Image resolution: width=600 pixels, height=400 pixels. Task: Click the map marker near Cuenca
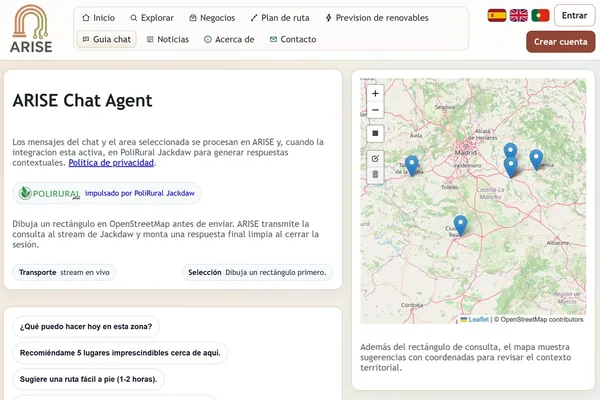tap(536, 160)
